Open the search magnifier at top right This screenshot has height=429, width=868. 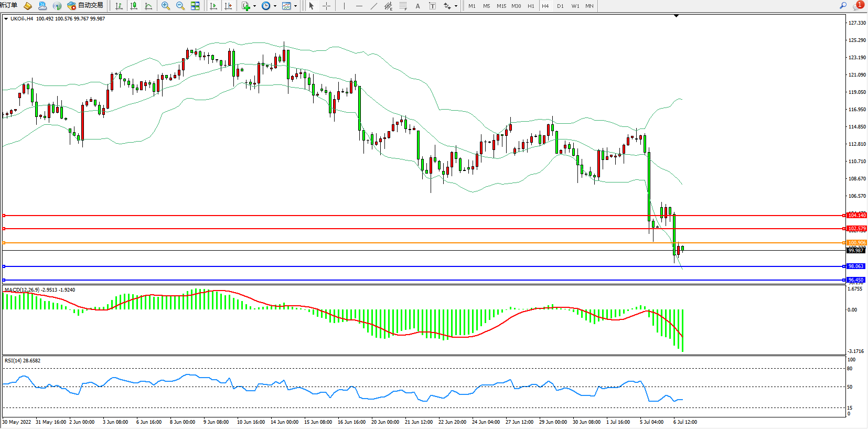coord(843,5)
